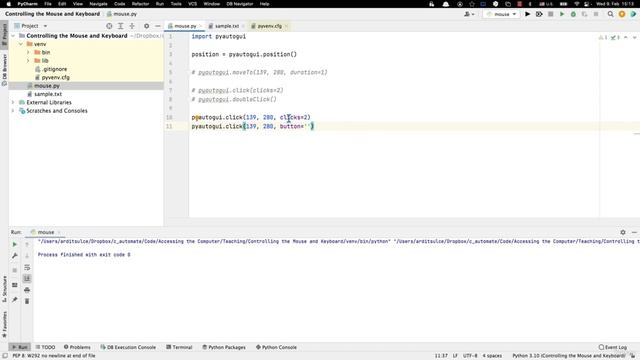Screen dimensions: 640x360
Task: Click the print icon in Run console
Action: tap(27, 290)
